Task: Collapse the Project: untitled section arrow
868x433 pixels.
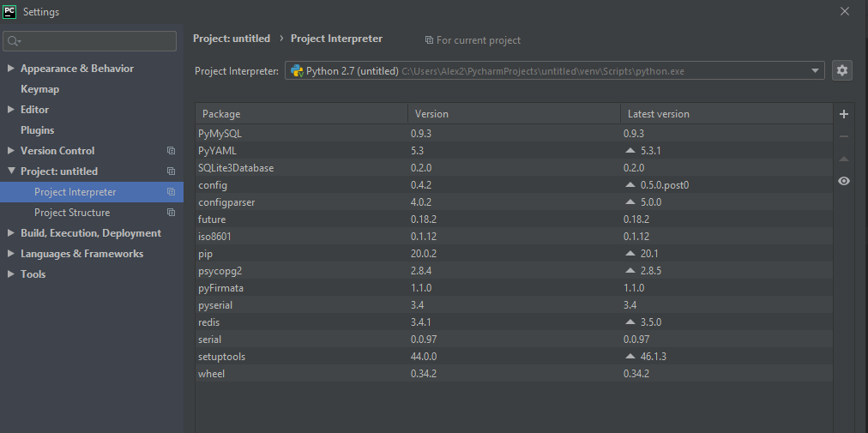Action: pos(10,171)
